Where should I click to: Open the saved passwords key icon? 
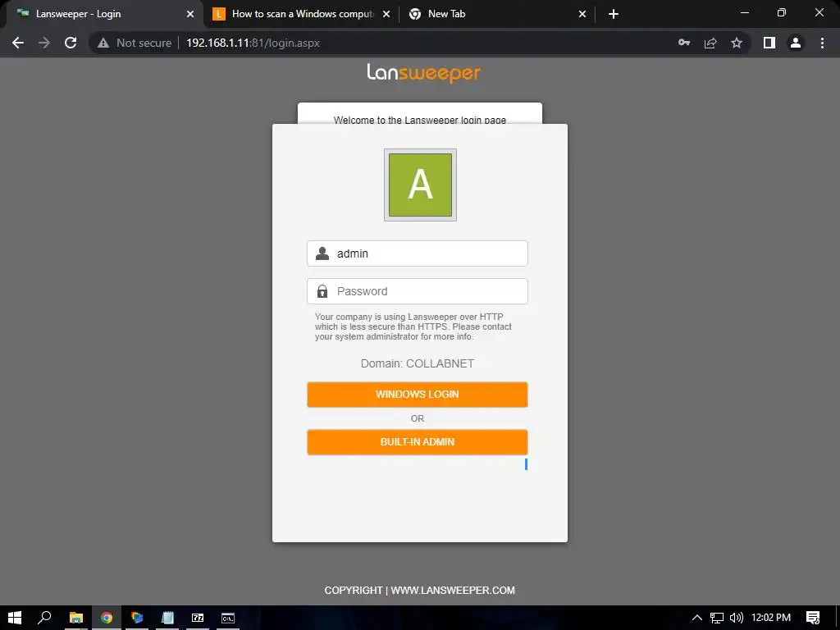tap(684, 43)
